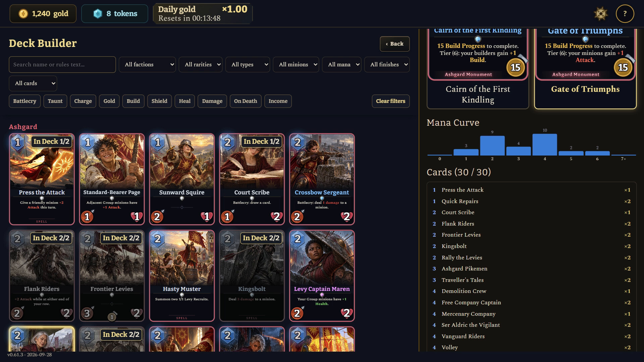This screenshot has width=644, height=362.
Task: Click mana crystal on Press the Attack card
Action: (x=18, y=142)
